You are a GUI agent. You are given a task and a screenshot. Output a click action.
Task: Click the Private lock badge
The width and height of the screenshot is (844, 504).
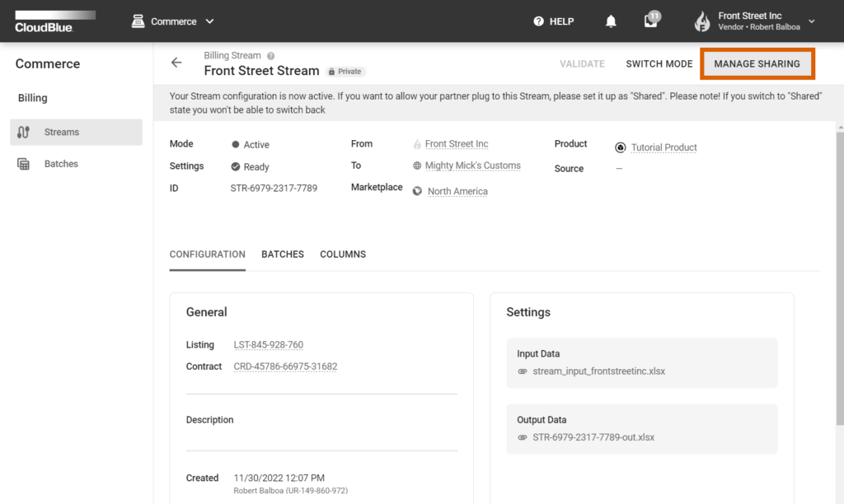tap(345, 72)
